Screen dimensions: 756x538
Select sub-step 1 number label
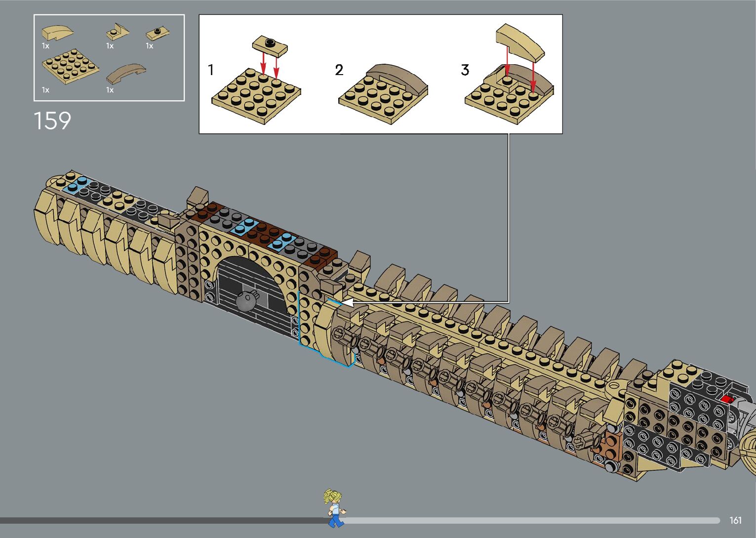click(x=211, y=70)
